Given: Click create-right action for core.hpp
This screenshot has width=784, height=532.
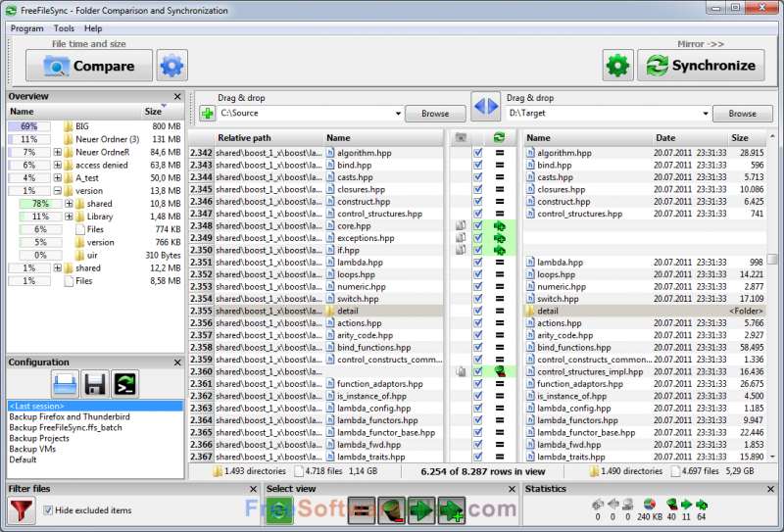Looking at the screenshot, I should 499,226.
